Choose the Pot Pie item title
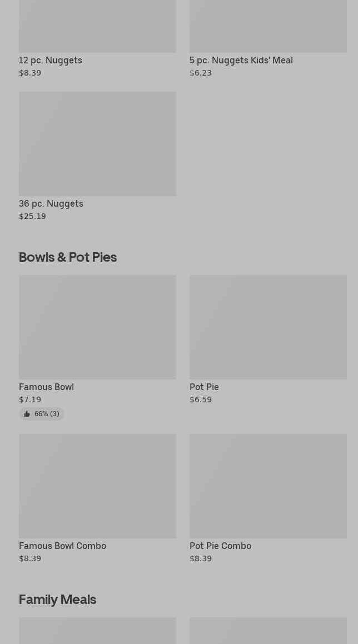The height and width of the screenshot is (644, 358). [x=204, y=387]
